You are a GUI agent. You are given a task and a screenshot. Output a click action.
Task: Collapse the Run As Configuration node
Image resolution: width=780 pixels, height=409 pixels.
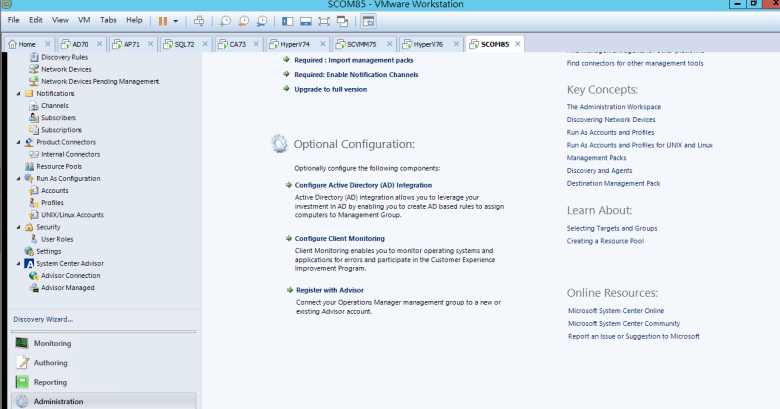pyautogui.click(x=18, y=178)
